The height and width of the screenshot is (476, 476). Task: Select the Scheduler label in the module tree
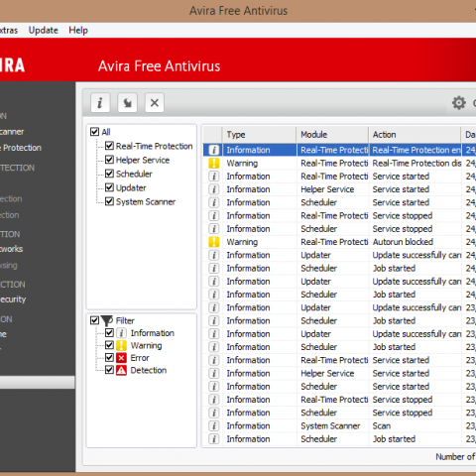tap(134, 174)
